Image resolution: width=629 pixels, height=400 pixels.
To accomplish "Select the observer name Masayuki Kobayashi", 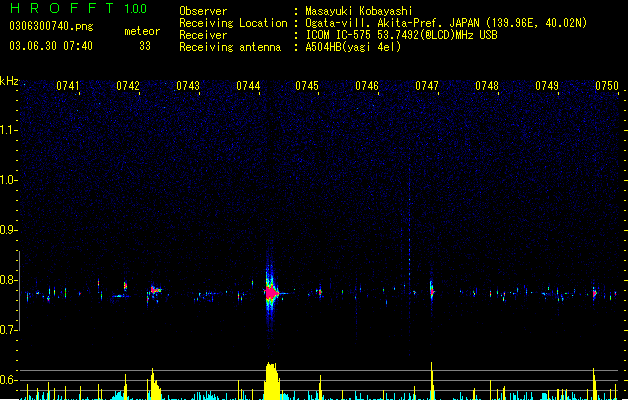I will coord(359,11).
